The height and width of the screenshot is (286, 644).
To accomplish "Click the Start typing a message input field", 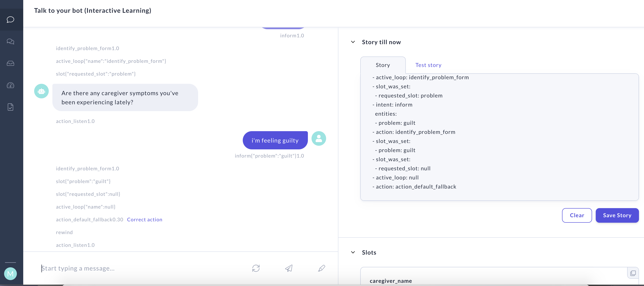I will [x=125, y=268].
